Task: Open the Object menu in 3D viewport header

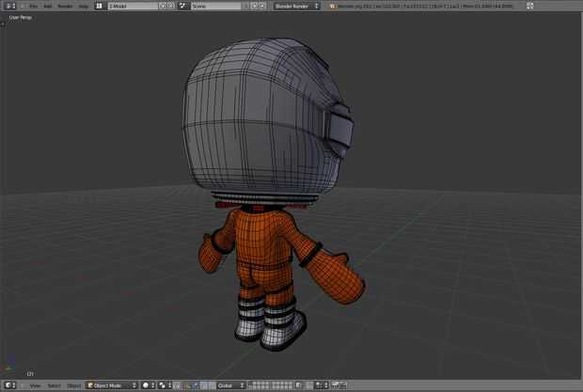Action: coord(74,385)
